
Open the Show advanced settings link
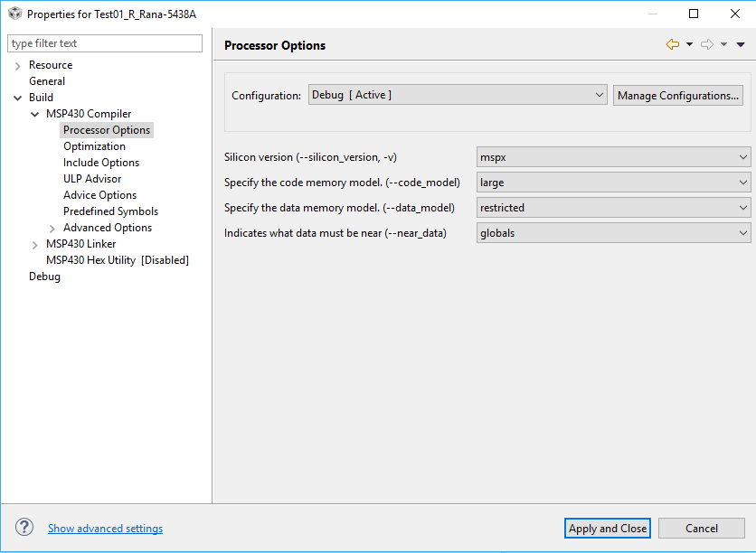click(105, 529)
